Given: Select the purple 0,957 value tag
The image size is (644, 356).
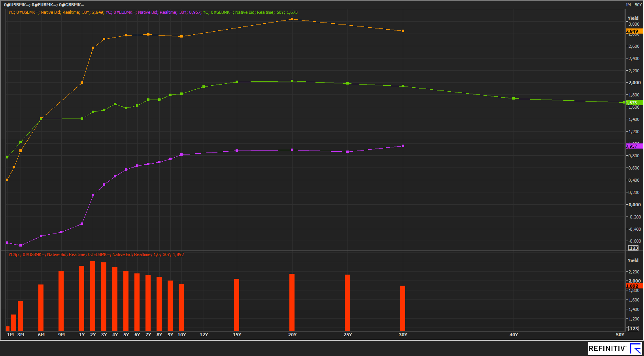Looking at the screenshot, I should 634,146.
